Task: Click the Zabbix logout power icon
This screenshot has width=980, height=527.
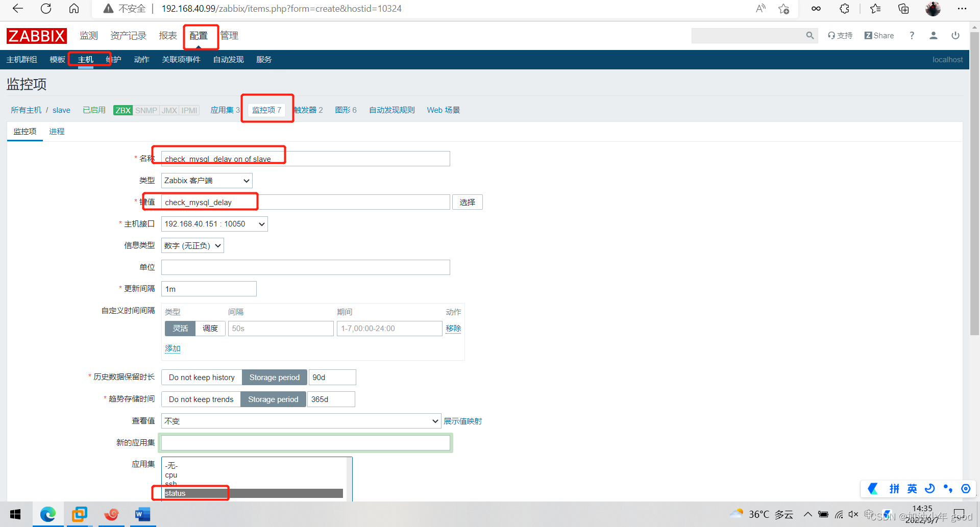Action: [x=955, y=35]
